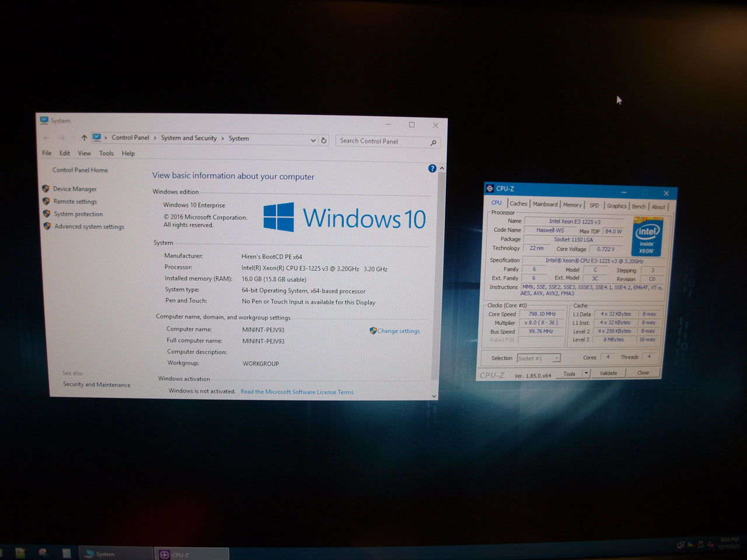
Task: Refresh the System page with the refresh icon
Action: (x=324, y=141)
